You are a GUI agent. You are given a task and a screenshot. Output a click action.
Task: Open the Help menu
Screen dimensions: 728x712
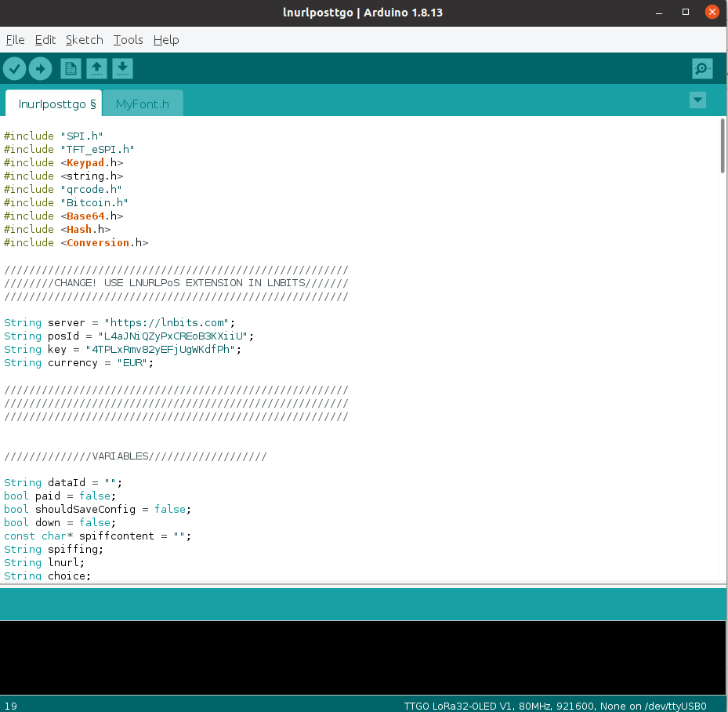coord(166,40)
